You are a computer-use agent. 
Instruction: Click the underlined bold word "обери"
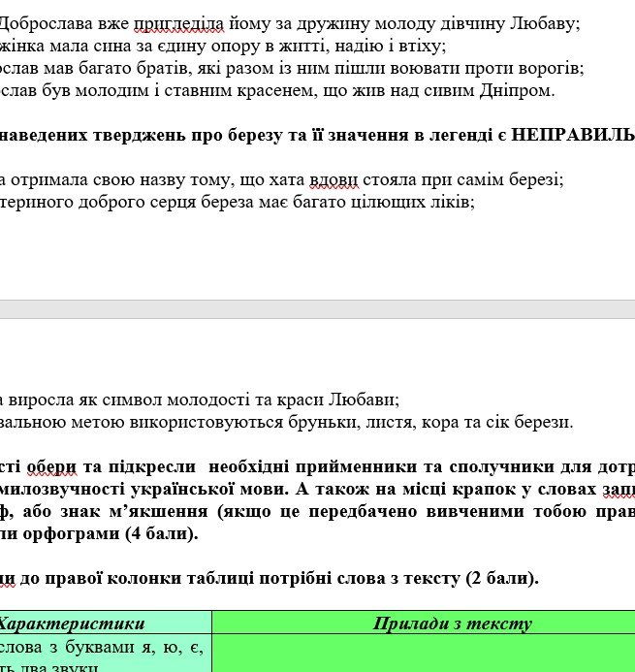[x=54, y=466]
